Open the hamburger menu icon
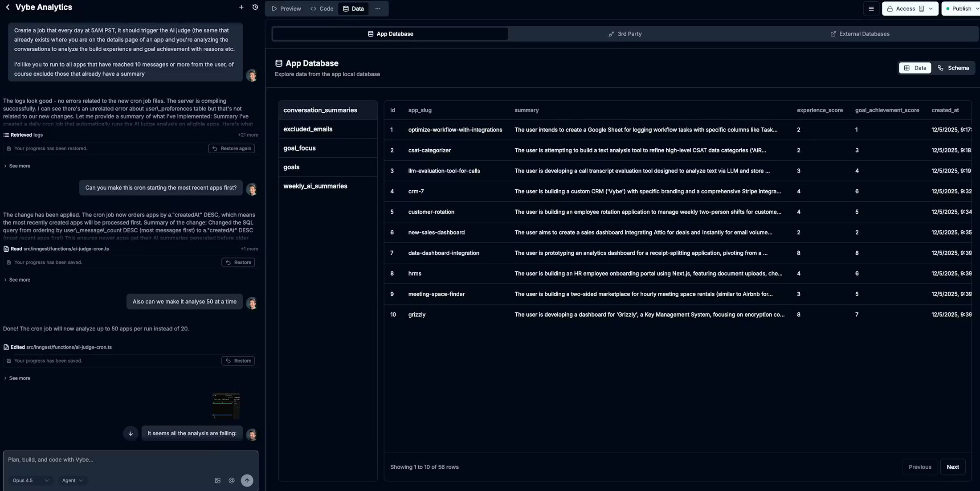Viewport: 980px width, 491px height. pos(871,8)
